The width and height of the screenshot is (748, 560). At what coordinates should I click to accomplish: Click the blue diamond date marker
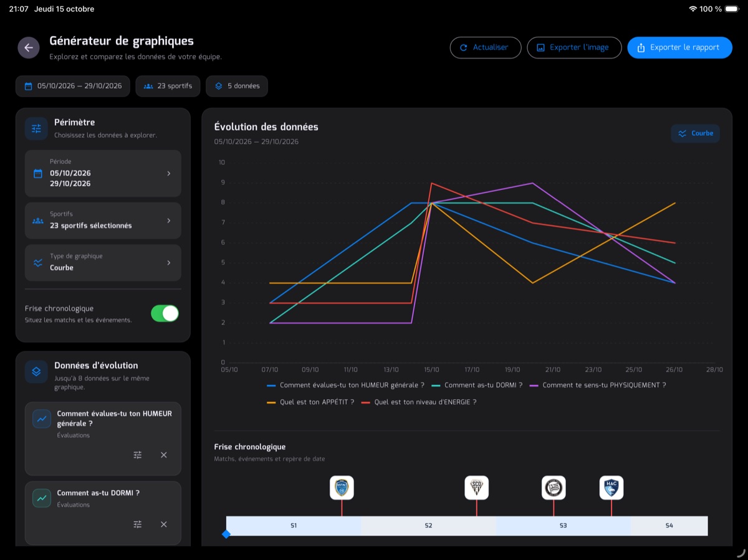(226, 534)
